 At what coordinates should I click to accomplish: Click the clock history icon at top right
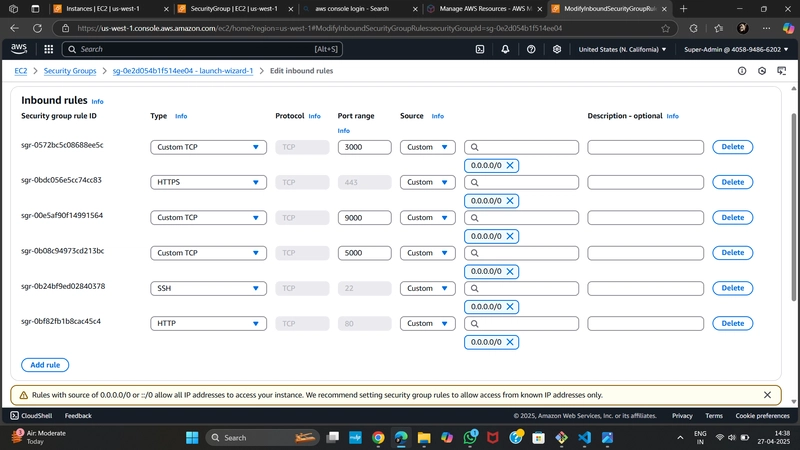(x=762, y=71)
